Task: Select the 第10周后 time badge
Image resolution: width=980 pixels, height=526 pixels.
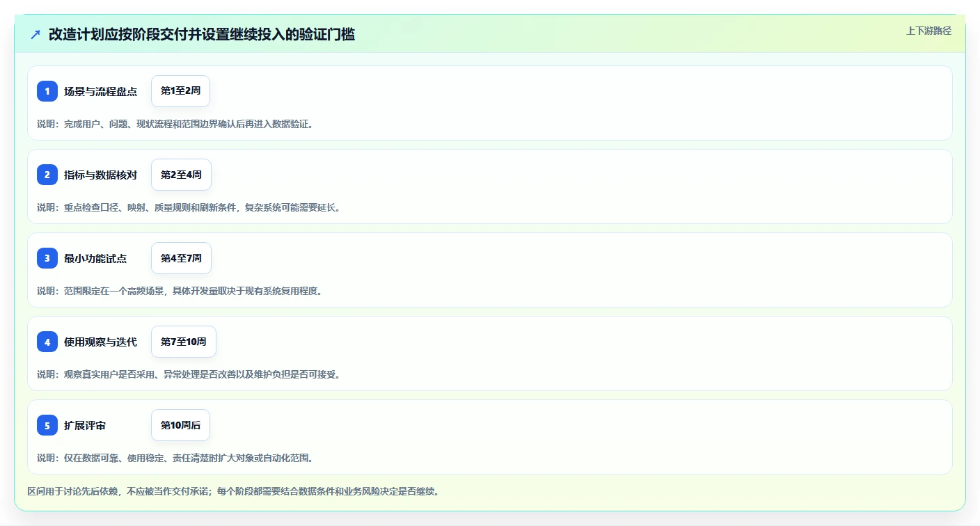Action: [x=180, y=425]
